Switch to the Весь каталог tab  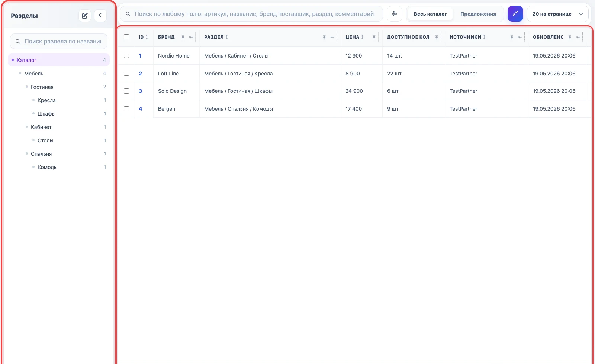(430, 14)
